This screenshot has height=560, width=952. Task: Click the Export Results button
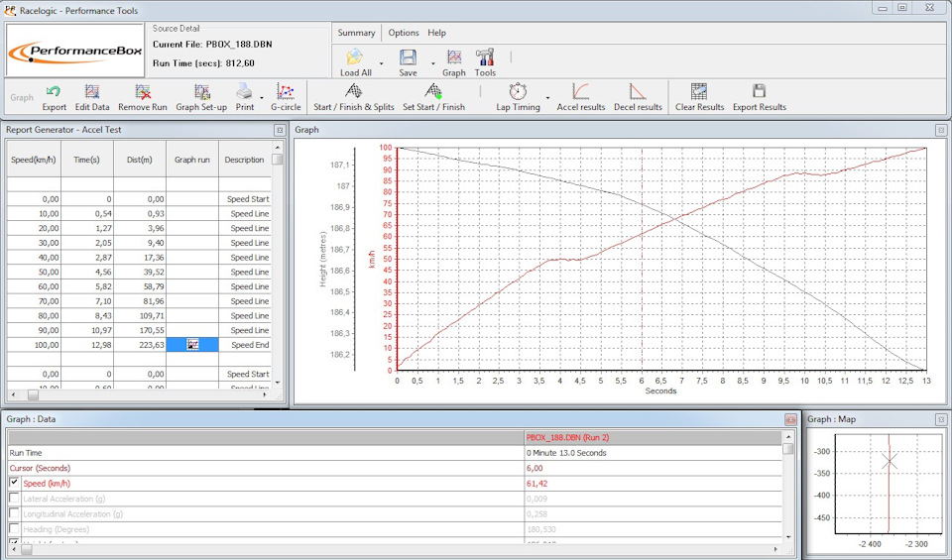click(759, 96)
